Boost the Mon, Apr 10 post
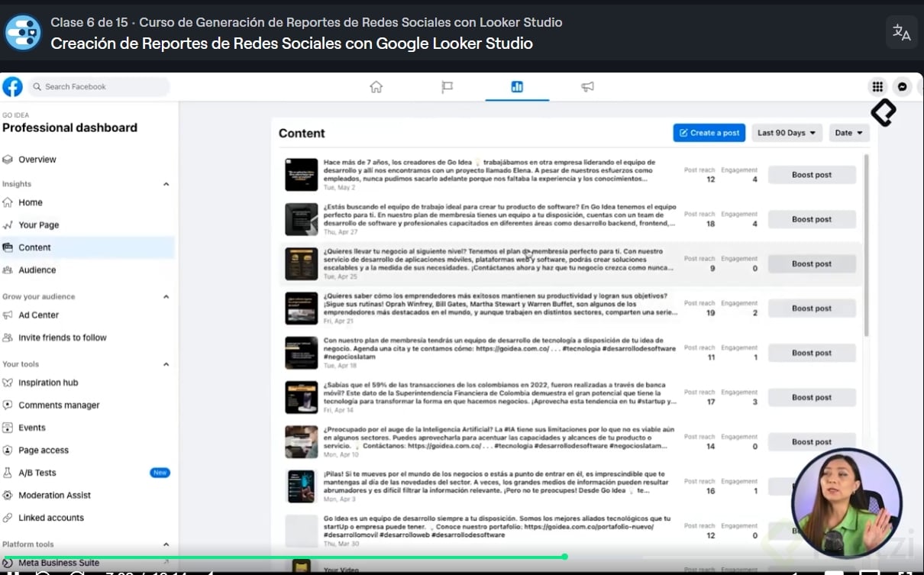924x575 pixels. 812,441
